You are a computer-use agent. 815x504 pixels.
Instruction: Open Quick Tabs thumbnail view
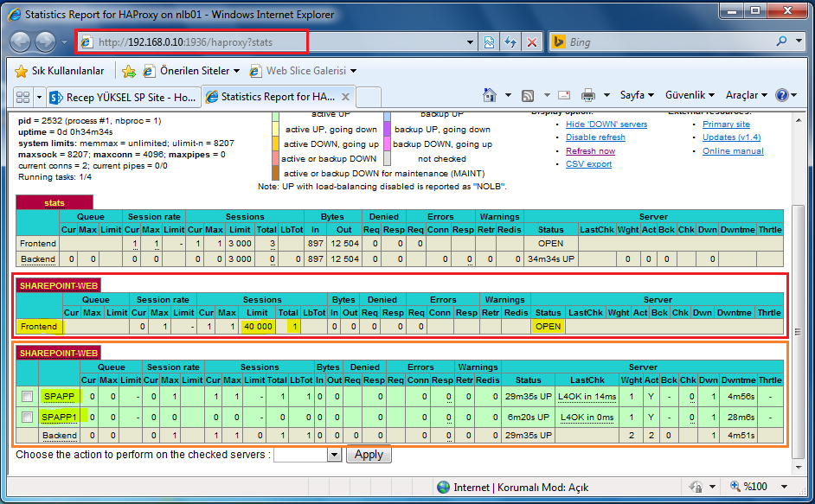coord(22,97)
